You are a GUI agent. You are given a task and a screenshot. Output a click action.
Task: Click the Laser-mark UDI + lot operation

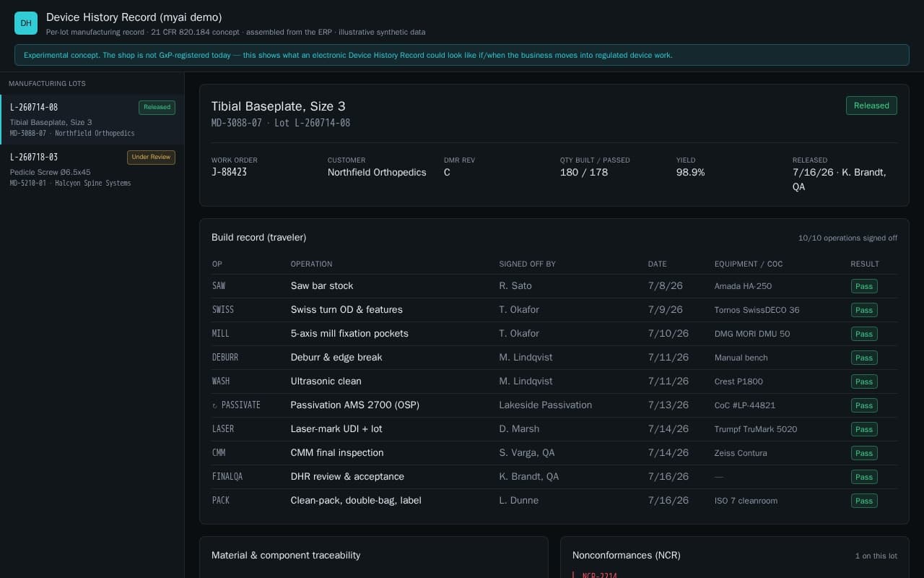click(336, 428)
